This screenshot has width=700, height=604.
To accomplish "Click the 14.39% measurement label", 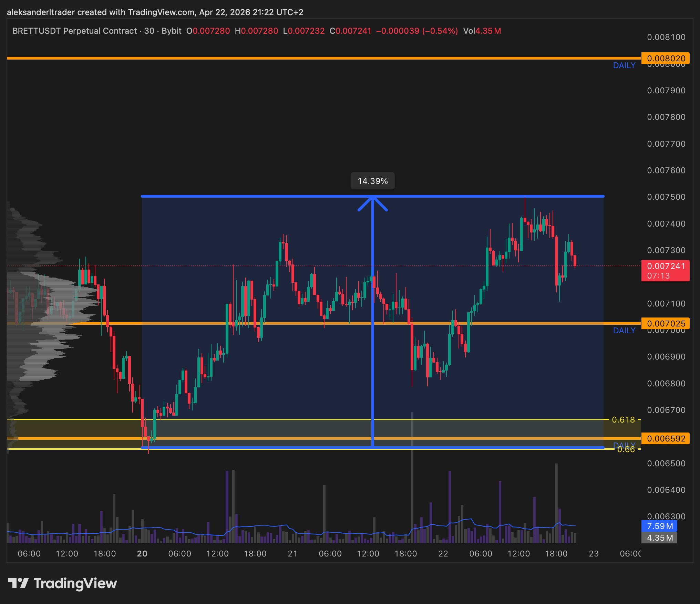I will [x=372, y=181].
